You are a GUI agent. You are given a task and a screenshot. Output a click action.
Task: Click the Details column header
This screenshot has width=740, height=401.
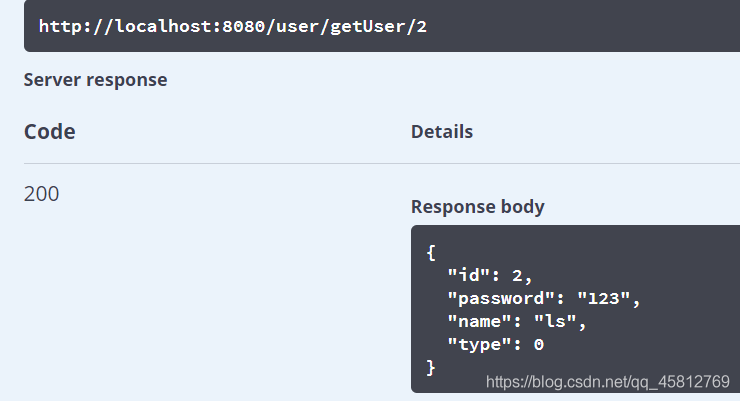pyautogui.click(x=441, y=132)
